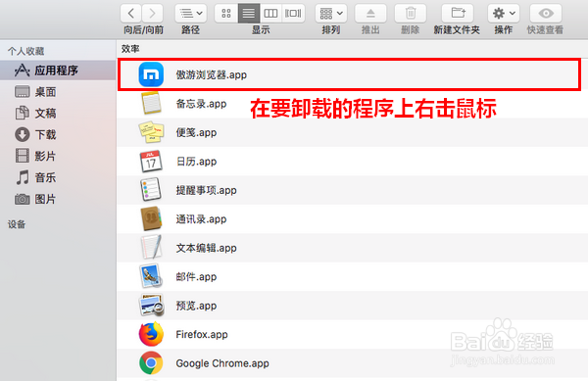Click the 文本编辑.app file name
This screenshot has height=381, width=588.
tap(206, 248)
